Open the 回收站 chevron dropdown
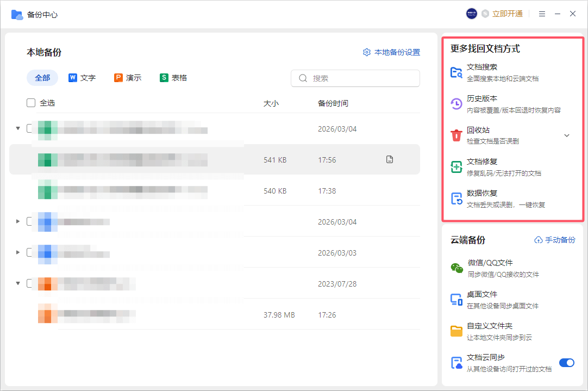Viewport: 588px width, 391px height. click(x=567, y=135)
